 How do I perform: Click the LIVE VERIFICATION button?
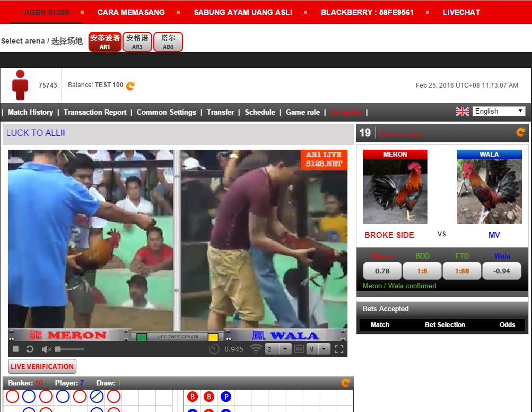click(x=42, y=366)
